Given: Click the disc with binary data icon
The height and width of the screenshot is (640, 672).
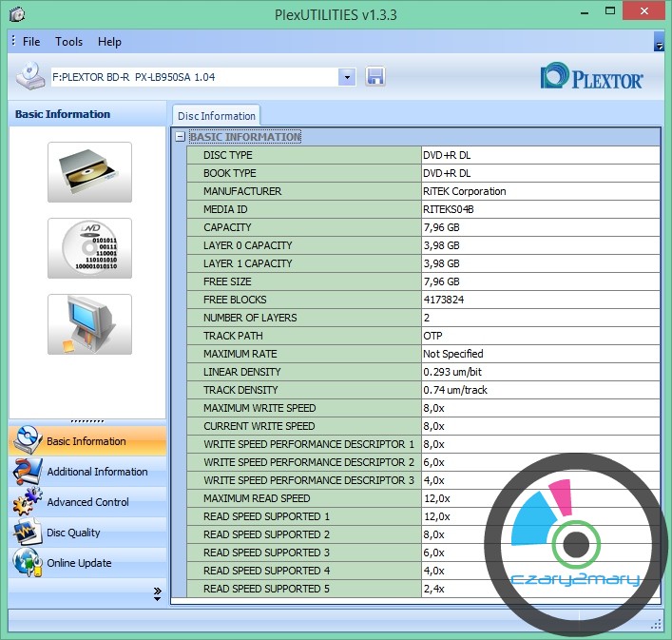Looking at the screenshot, I should (x=89, y=248).
